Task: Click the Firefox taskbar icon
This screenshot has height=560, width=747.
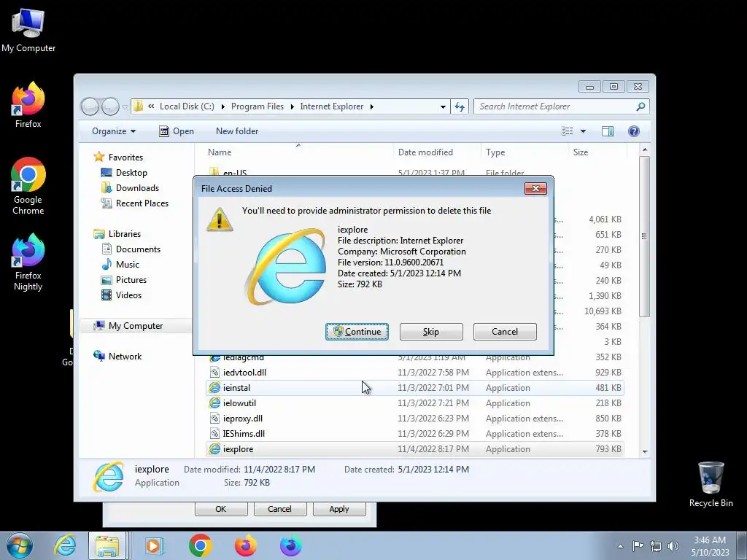Action: click(245, 545)
